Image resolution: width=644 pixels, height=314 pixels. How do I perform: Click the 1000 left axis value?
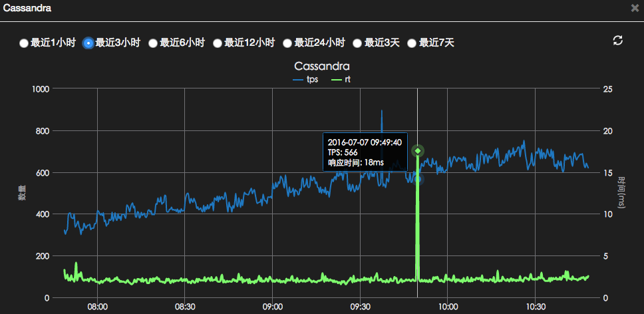41,89
